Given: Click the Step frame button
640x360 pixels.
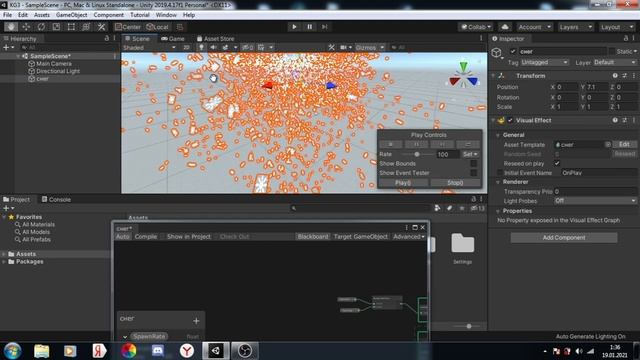Looking at the screenshot, I should [x=324, y=27].
